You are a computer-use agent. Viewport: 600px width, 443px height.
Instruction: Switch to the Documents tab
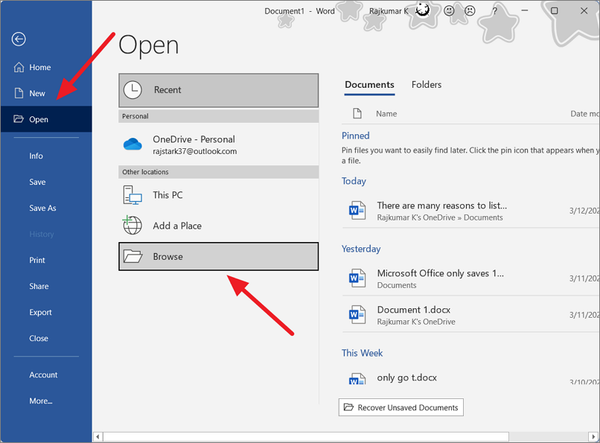pyautogui.click(x=369, y=85)
